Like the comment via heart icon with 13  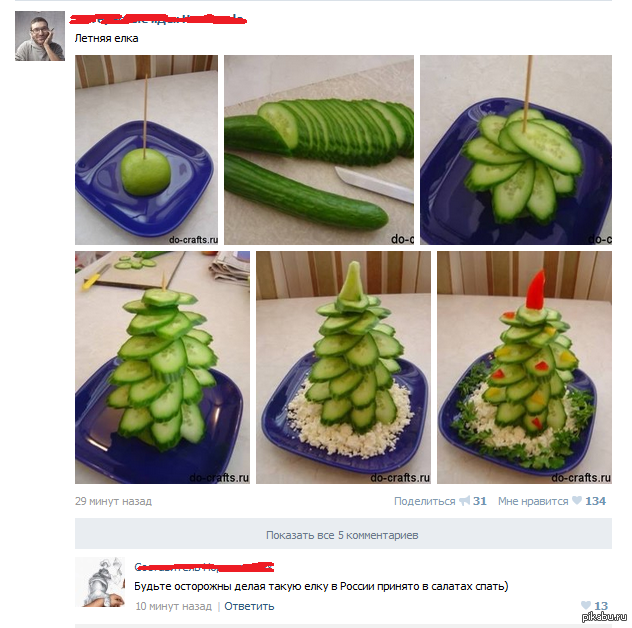586,605
